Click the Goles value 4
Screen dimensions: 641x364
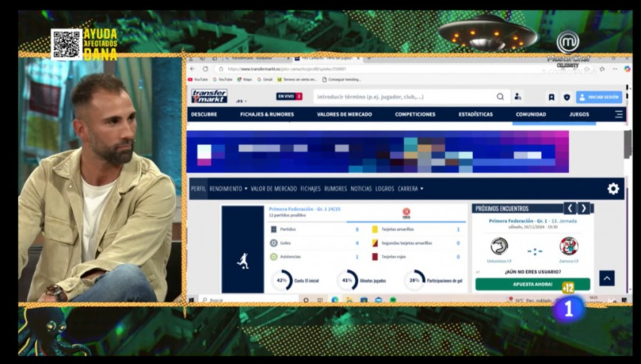pyautogui.click(x=357, y=243)
